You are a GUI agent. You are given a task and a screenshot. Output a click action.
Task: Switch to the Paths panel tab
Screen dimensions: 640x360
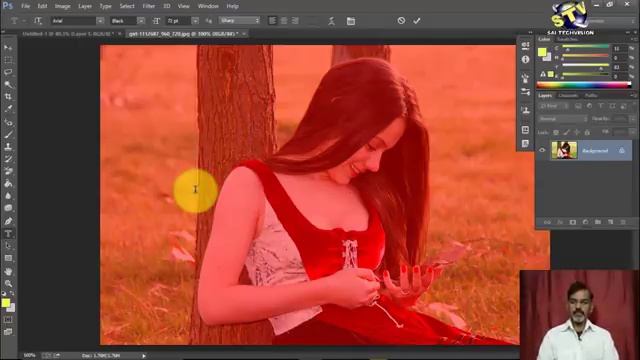click(591, 96)
